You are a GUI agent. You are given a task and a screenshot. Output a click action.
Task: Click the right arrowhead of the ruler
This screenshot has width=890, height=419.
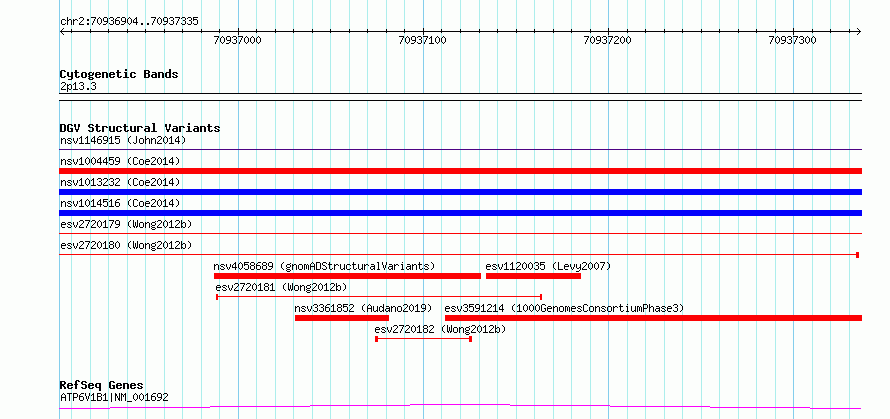pyautogui.click(x=859, y=32)
